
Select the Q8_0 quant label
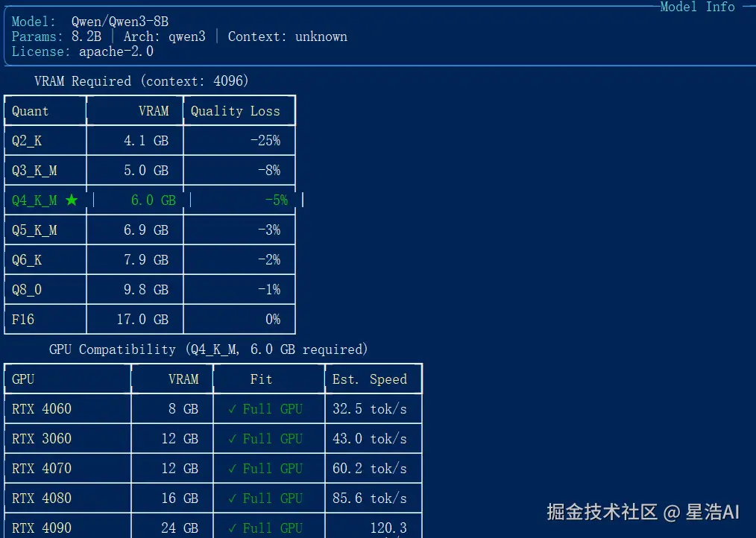[x=27, y=290]
